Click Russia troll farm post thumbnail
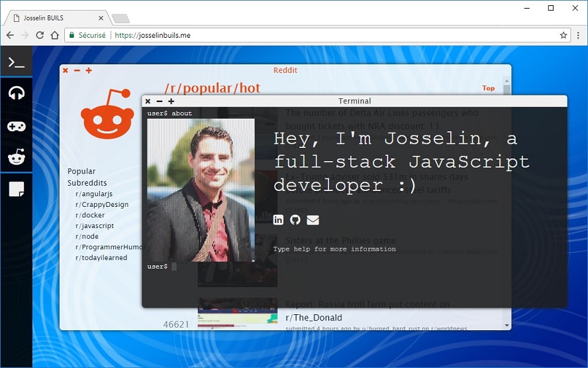This screenshot has height=368, width=588. pos(237,313)
